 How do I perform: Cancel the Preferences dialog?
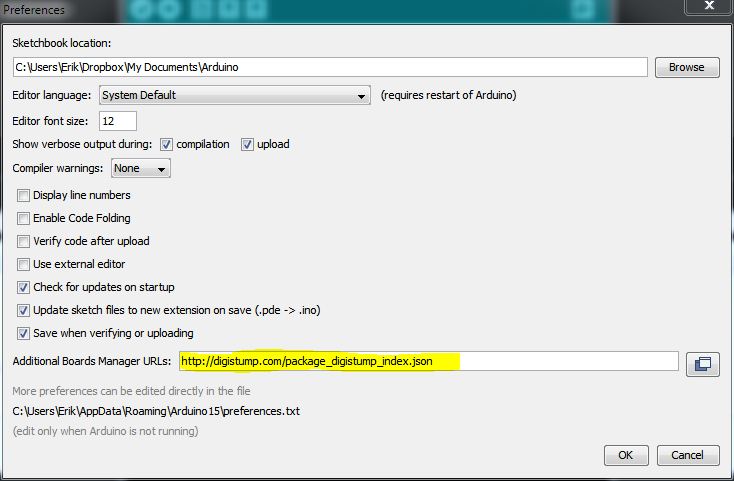click(x=688, y=455)
